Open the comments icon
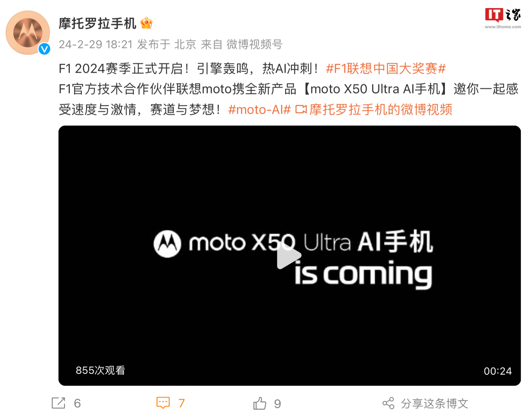Viewport: 529px width, 420px height. coord(163,403)
